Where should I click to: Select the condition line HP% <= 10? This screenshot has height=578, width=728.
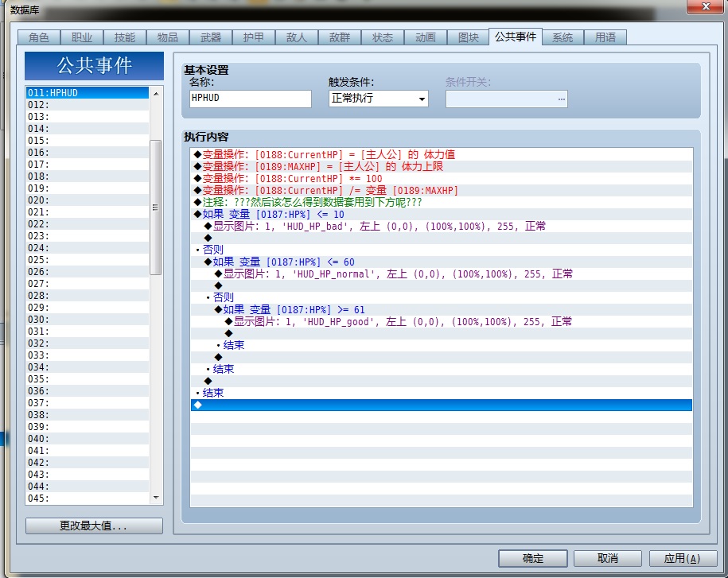[x=442, y=215]
